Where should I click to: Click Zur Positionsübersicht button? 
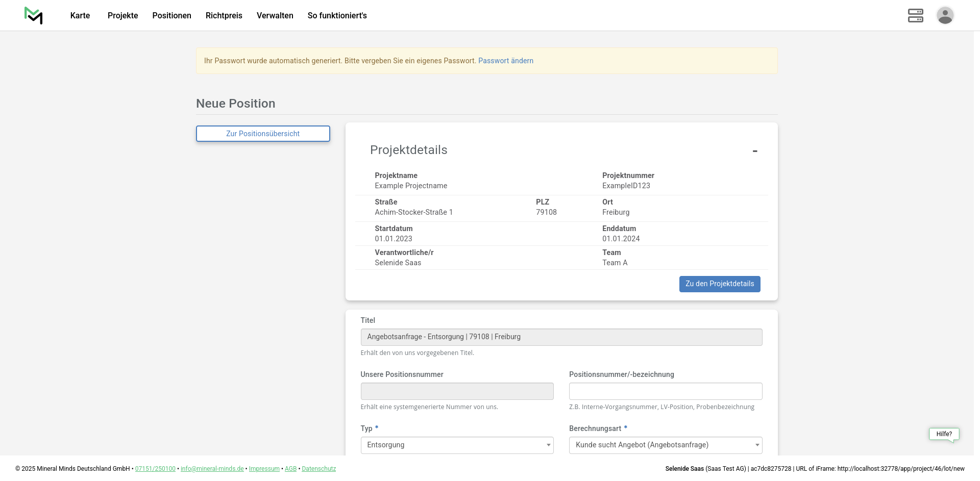(x=263, y=134)
